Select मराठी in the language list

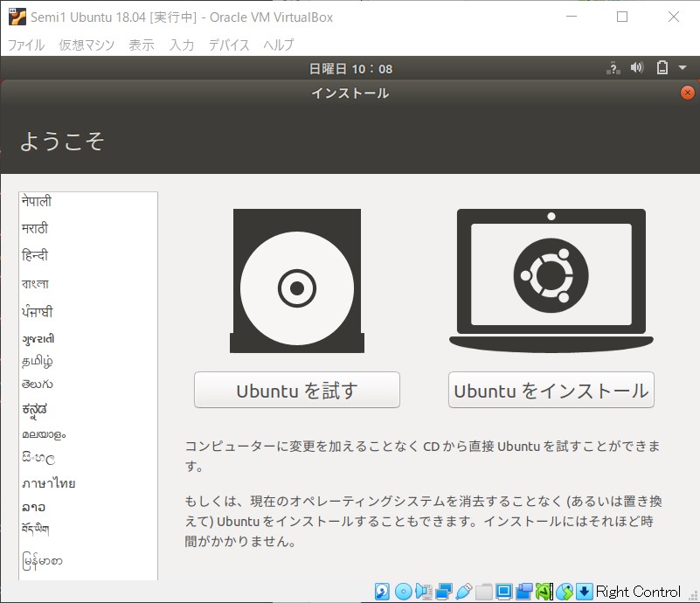pos(88,228)
